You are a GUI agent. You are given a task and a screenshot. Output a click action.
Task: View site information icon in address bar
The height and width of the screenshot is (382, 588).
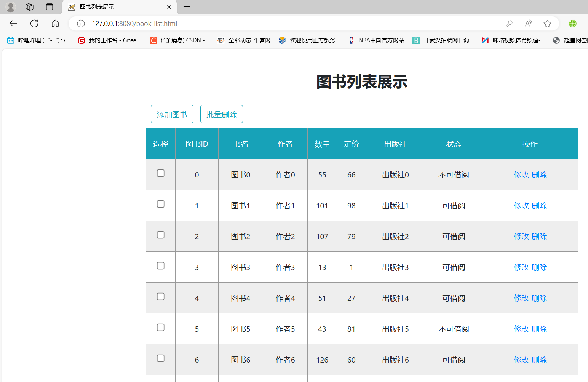click(x=81, y=24)
